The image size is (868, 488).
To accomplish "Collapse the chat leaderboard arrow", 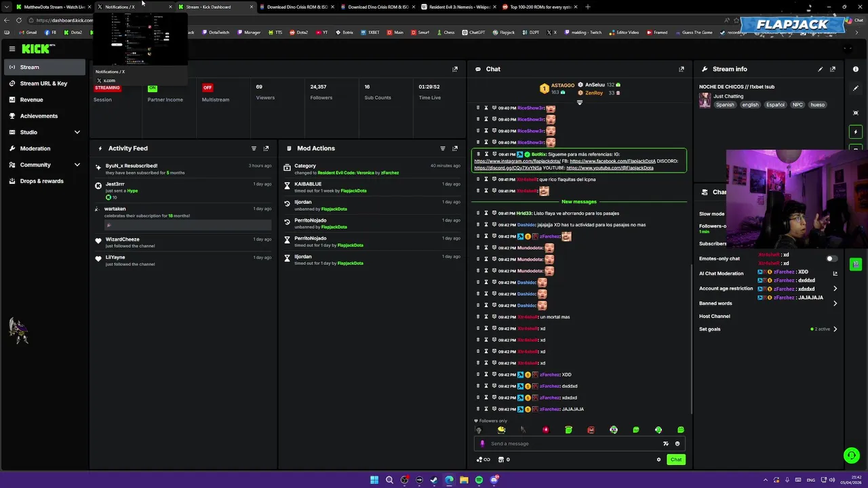I will coord(579,102).
